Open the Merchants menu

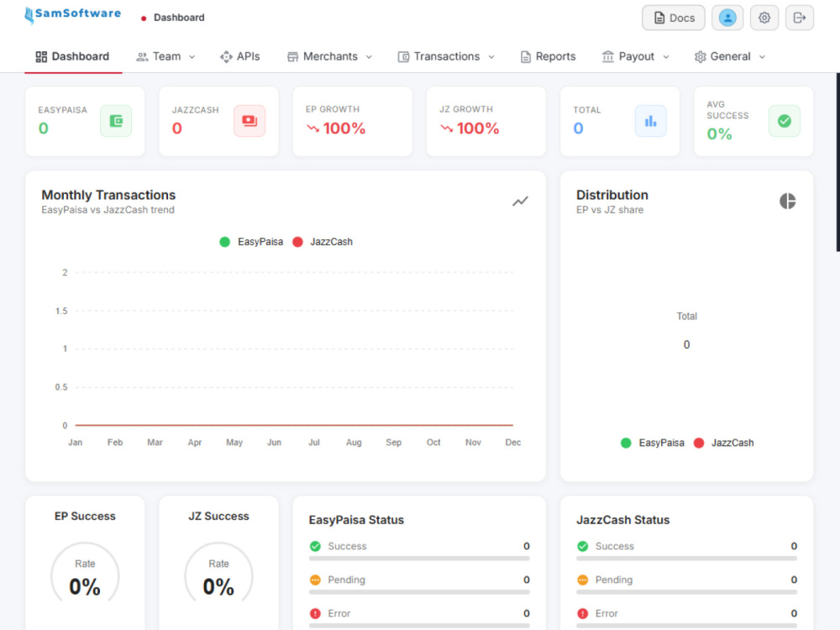coord(329,56)
